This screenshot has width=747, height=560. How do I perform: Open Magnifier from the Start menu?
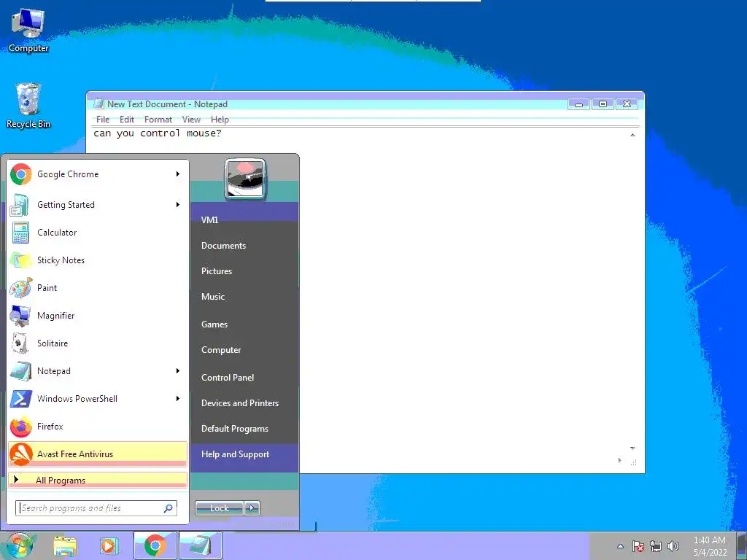(98, 316)
